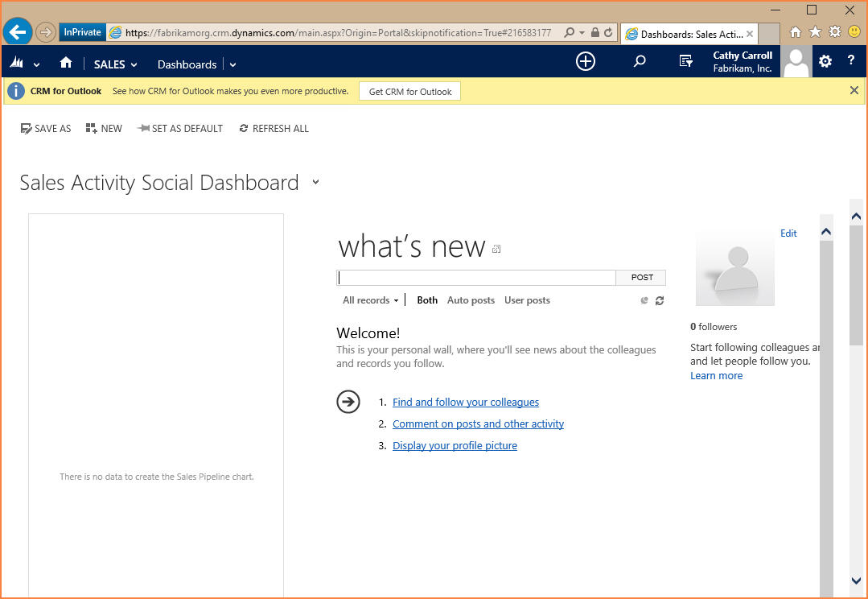Expand the All records dropdown
The image size is (868, 599).
click(371, 300)
